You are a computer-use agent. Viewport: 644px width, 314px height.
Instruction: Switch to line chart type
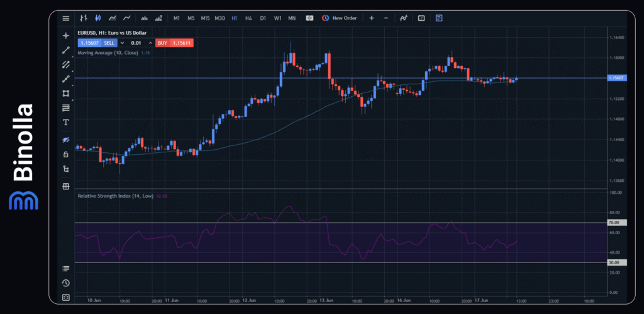click(127, 18)
